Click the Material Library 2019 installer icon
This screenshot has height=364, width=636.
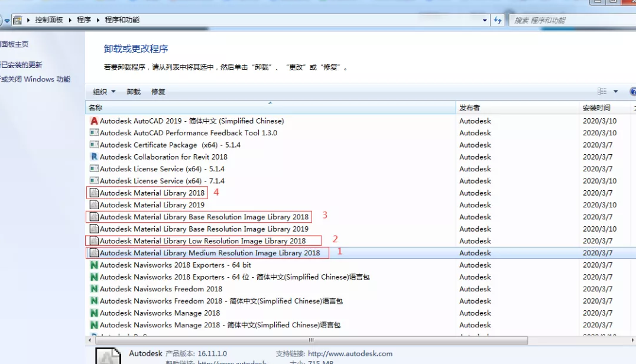(x=94, y=204)
